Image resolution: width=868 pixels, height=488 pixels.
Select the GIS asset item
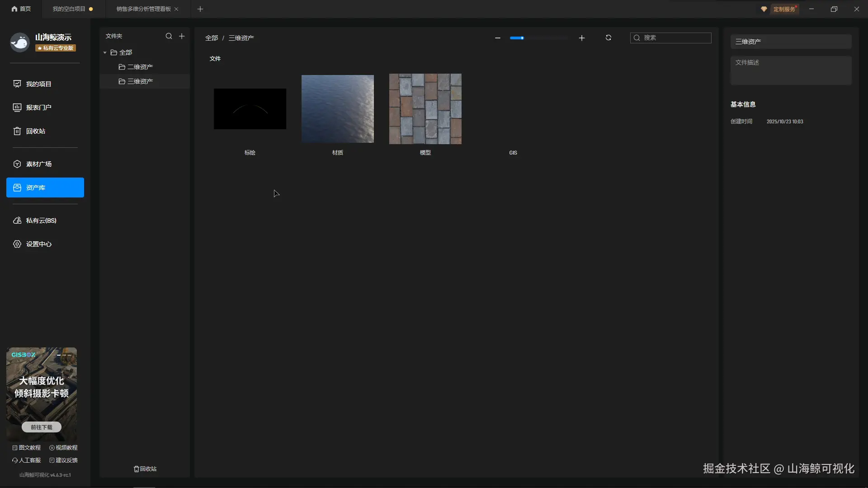513,153
